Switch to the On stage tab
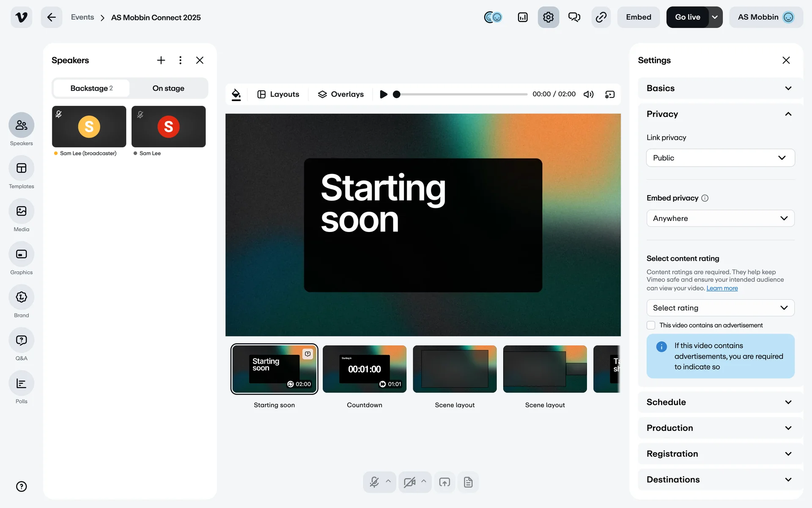The height and width of the screenshot is (508, 812). 168,88
